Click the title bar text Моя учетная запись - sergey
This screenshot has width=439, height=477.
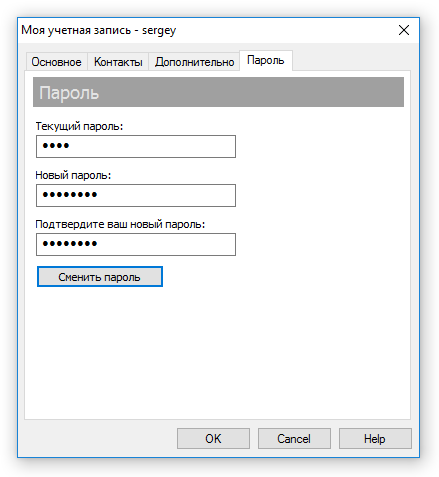coord(98,30)
